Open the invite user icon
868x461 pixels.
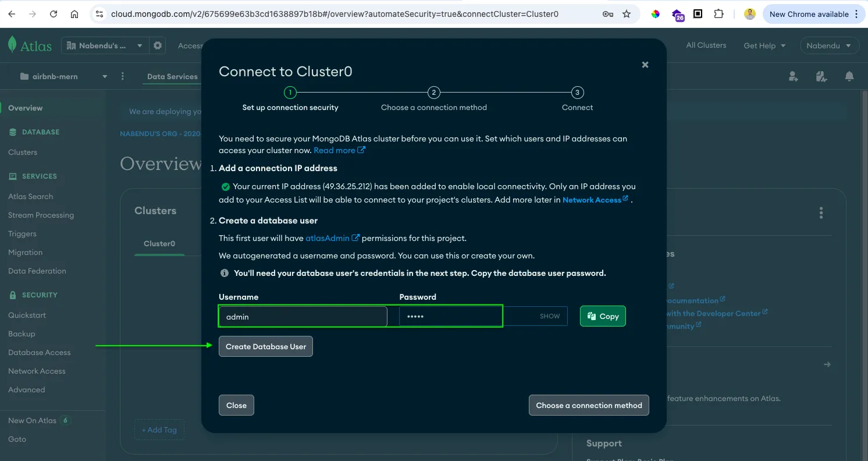794,76
